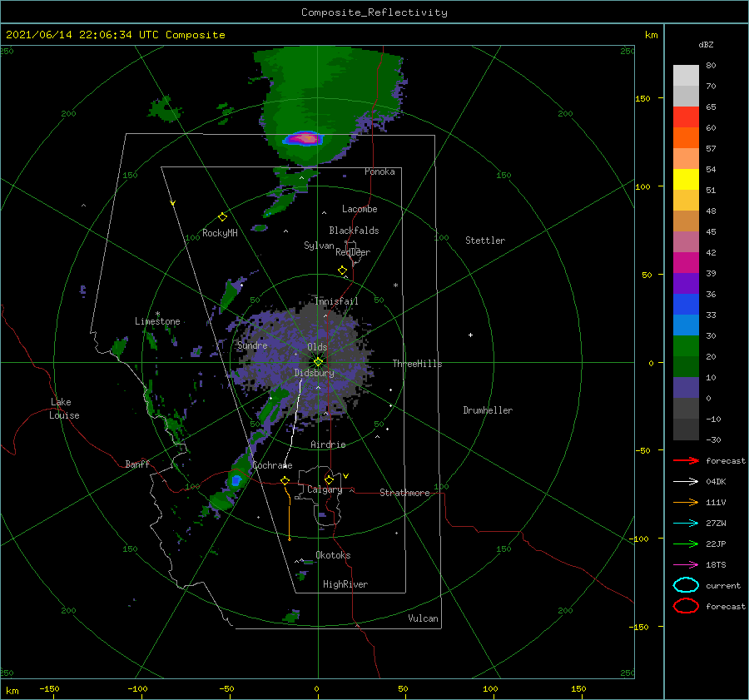Choose the green 20-30 dBZ swatch
Image resolution: width=749 pixels, height=700 pixels.
tap(686, 345)
